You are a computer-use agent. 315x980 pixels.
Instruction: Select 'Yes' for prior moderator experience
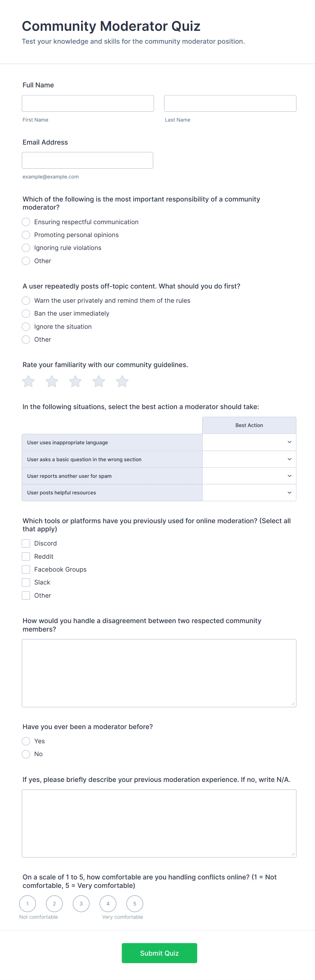click(26, 741)
